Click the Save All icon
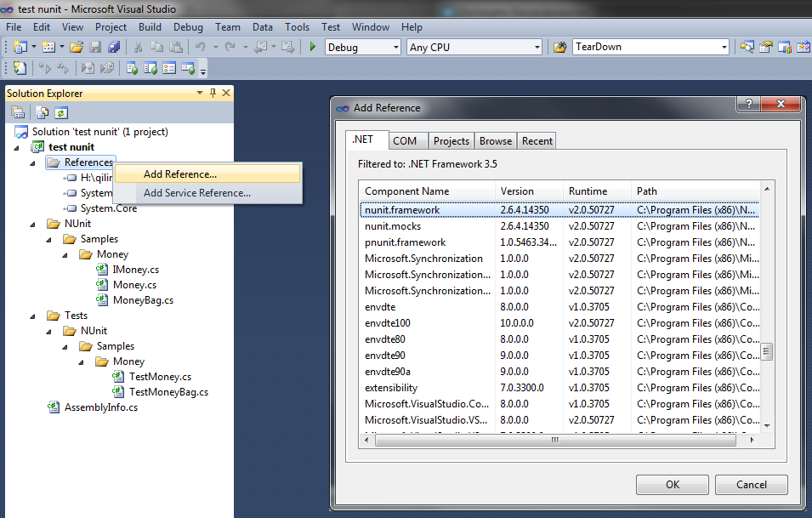 (x=114, y=47)
